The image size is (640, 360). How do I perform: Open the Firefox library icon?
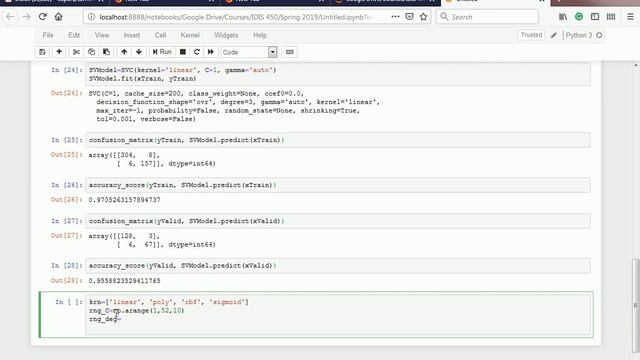coord(563,17)
